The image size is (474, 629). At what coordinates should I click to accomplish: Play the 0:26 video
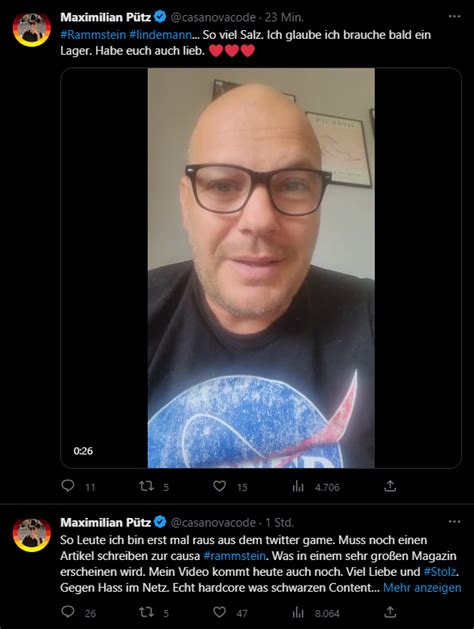[x=261, y=268]
